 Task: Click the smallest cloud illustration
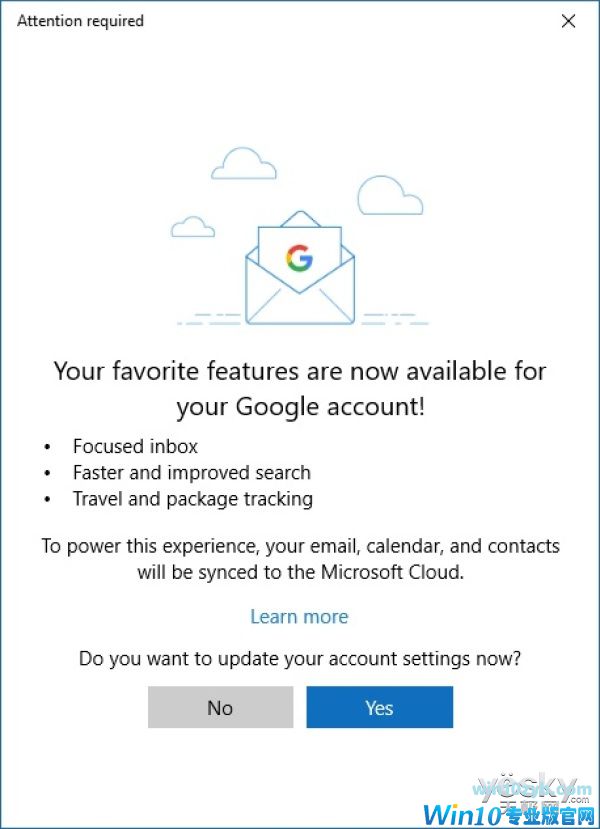(193, 227)
